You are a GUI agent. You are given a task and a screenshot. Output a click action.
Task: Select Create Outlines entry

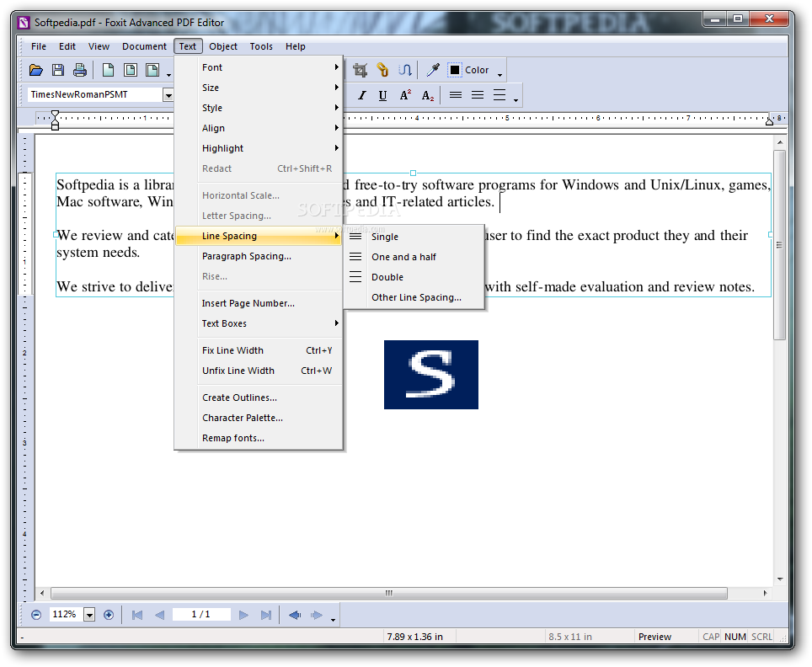[x=259, y=398]
